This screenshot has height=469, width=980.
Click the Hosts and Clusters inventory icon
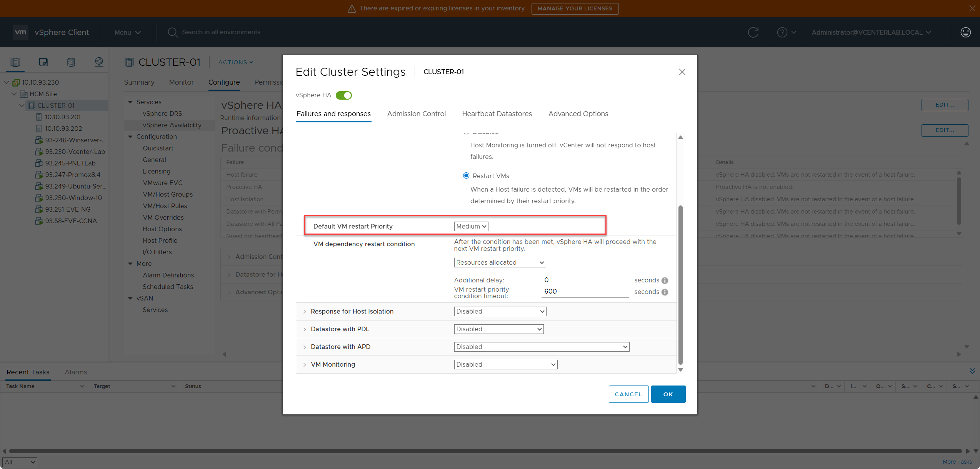pyautogui.click(x=15, y=62)
